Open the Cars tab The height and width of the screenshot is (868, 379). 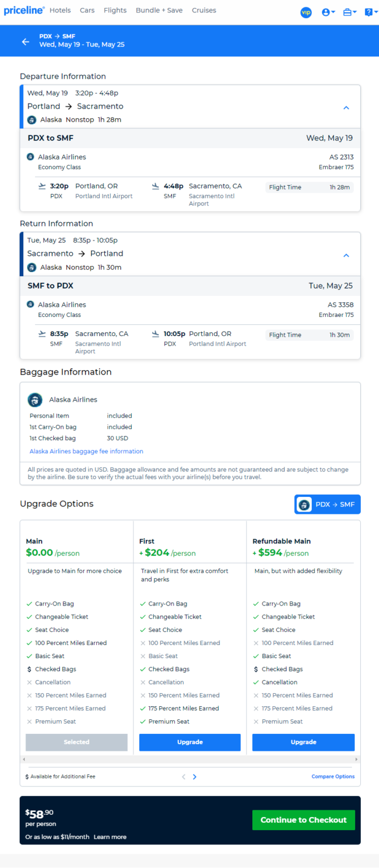[87, 10]
